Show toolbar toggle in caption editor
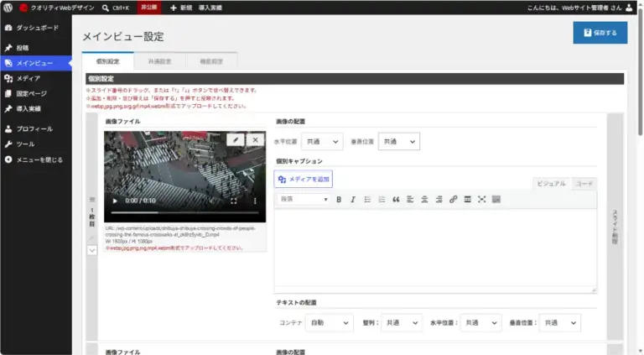This screenshot has width=644, height=355. [x=496, y=199]
